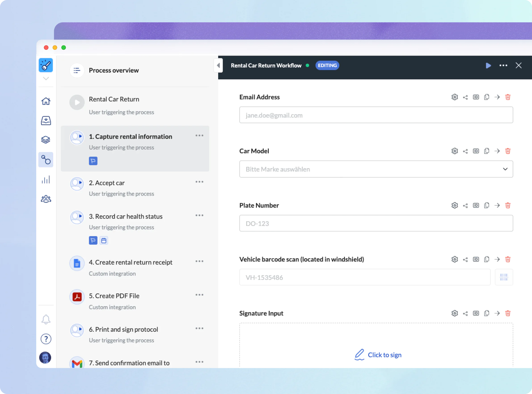Open the team users icon in sidebar
532x394 pixels.
point(46,199)
